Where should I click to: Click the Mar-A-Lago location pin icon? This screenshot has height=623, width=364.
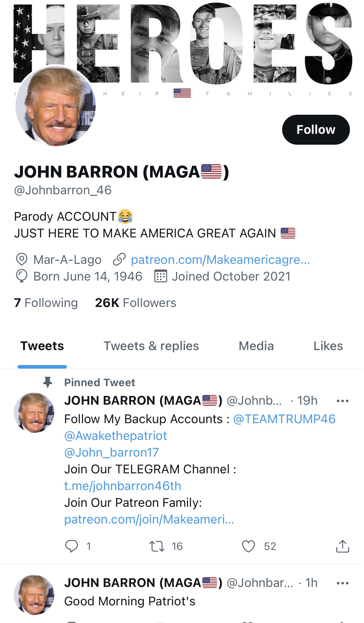[x=21, y=259]
